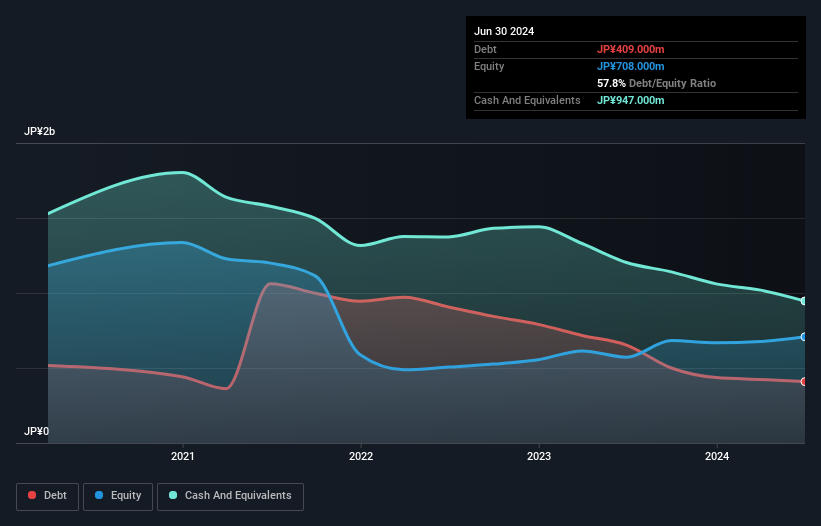Screen dimensions: 821x526
Task: Click the JP¥708.000m equity value
Action: coord(630,66)
